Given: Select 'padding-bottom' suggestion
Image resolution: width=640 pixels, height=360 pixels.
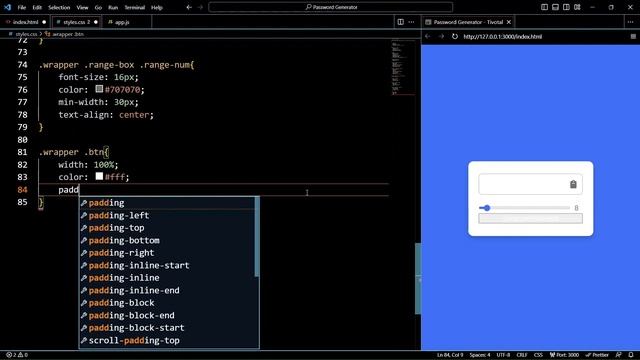Looking at the screenshot, I should coord(167,240).
